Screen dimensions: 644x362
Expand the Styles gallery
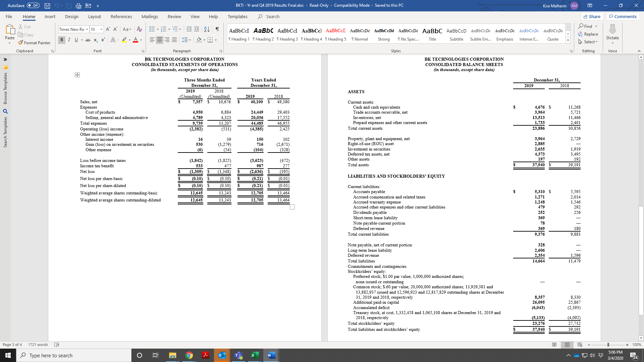[568, 41]
